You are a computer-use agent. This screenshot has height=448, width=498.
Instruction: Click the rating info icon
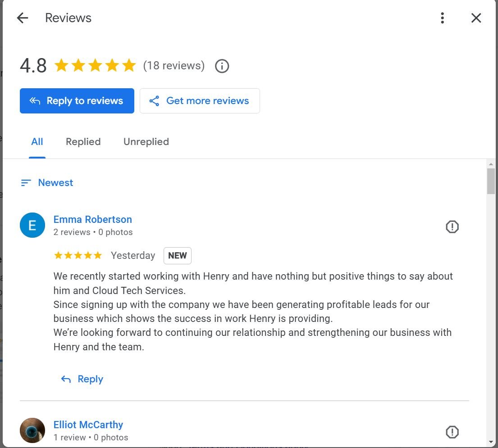pyautogui.click(x=222, y=66)
